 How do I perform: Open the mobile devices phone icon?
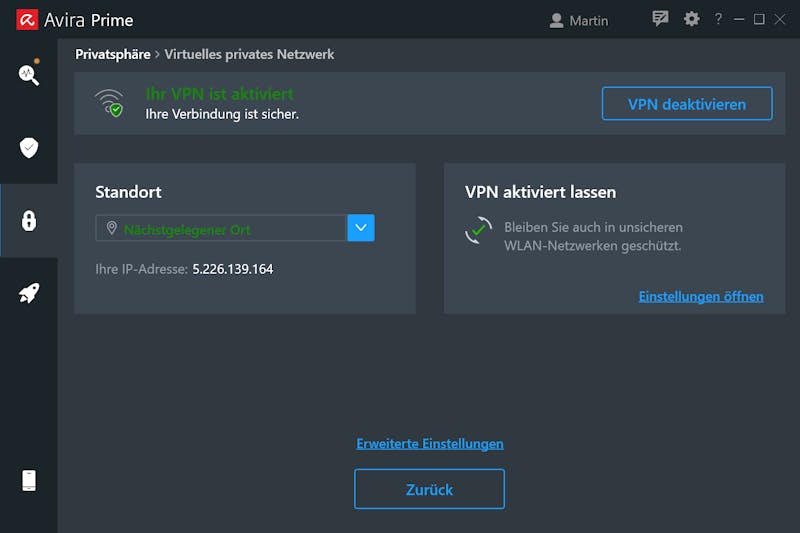(x=29, y=480)
